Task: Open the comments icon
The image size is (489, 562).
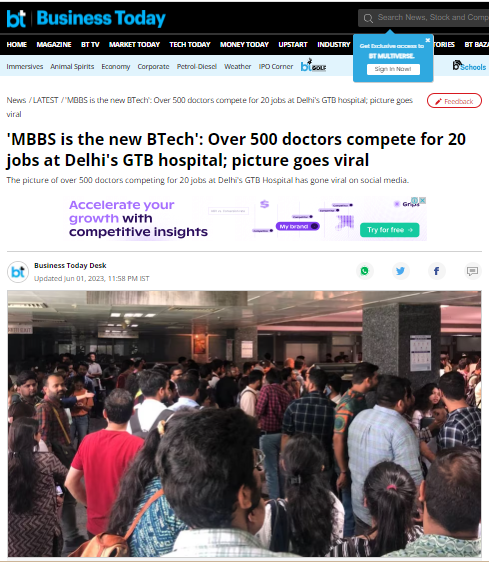Action: (x=472, y=271)
